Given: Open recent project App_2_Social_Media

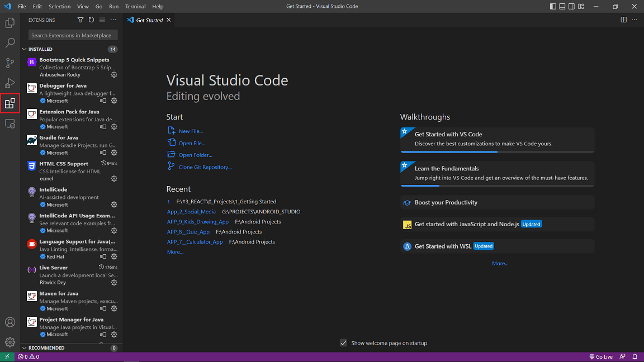Looking at the screenshot, I should click(191, 212).
